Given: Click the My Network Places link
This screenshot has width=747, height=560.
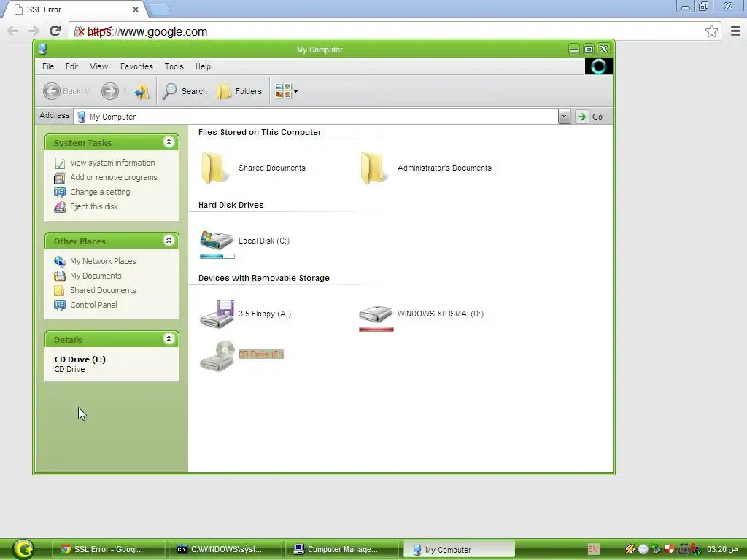Looking at the screenshot, I should pos(103,261).
